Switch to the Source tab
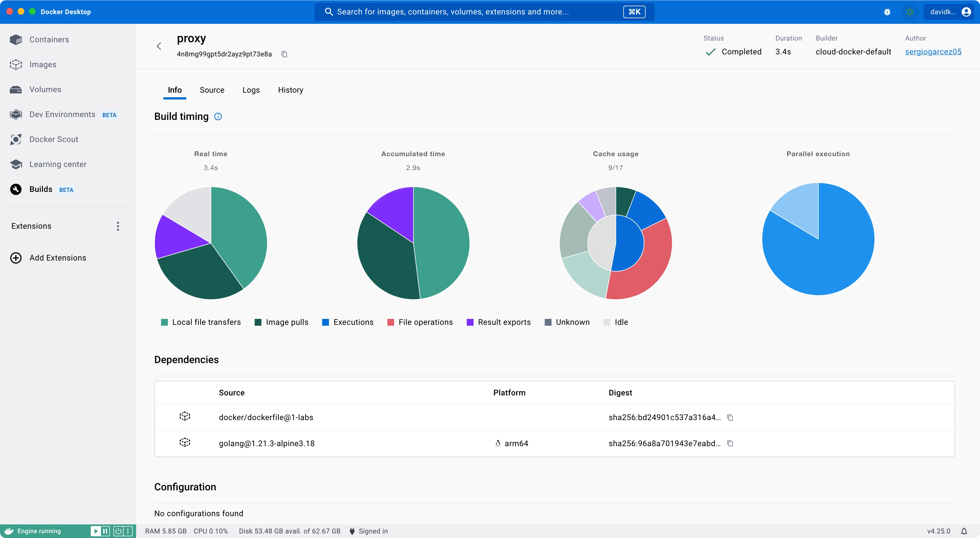 coord(212,90)
